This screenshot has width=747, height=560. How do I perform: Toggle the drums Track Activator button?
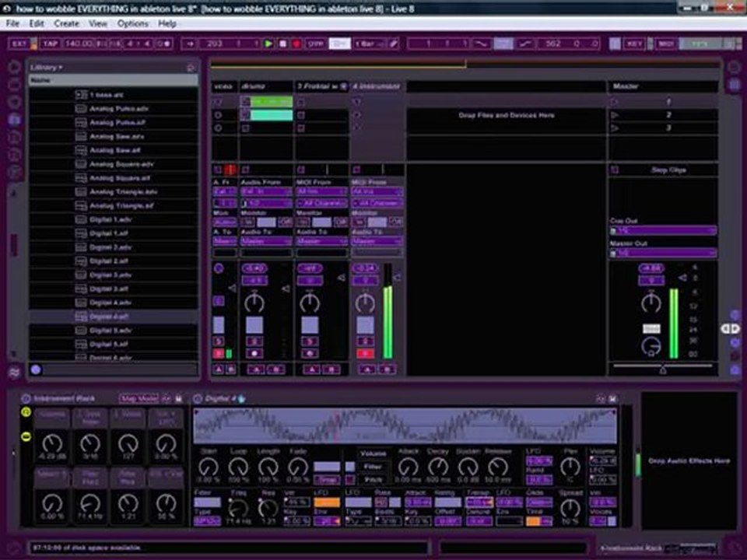254,325
